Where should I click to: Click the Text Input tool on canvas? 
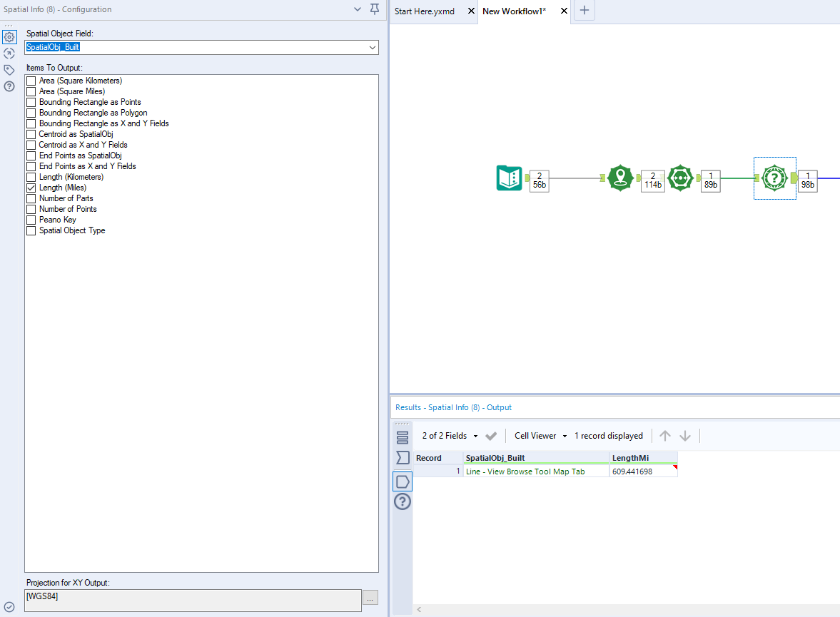click(x=509, y=178)
